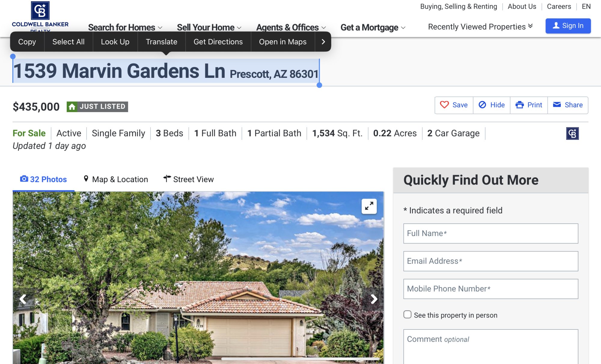Choose Select All in the context menu

click(69, 42)
